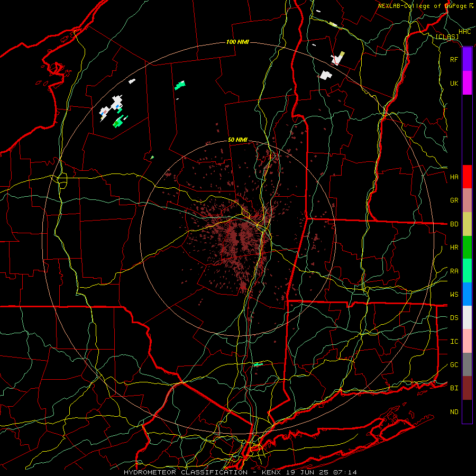Screen dimensions: 476x476
Task: Select the red HA legend swatch
Action: pos(467,177)
